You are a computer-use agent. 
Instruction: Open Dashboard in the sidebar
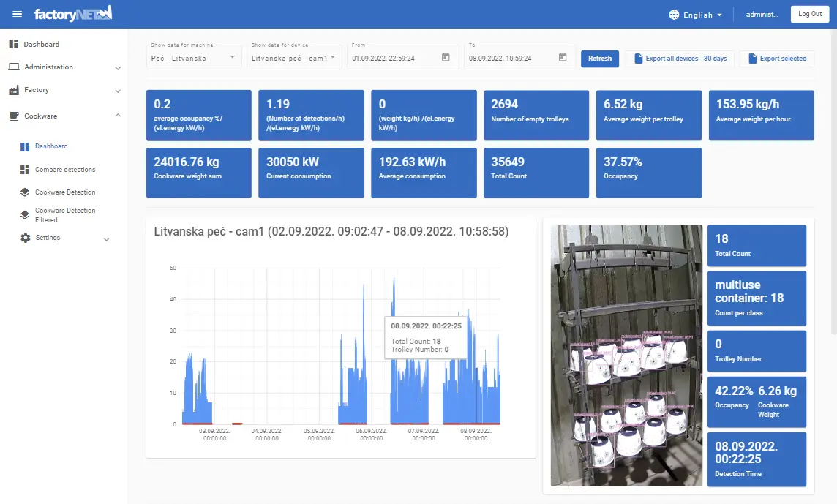coord(41,45)
